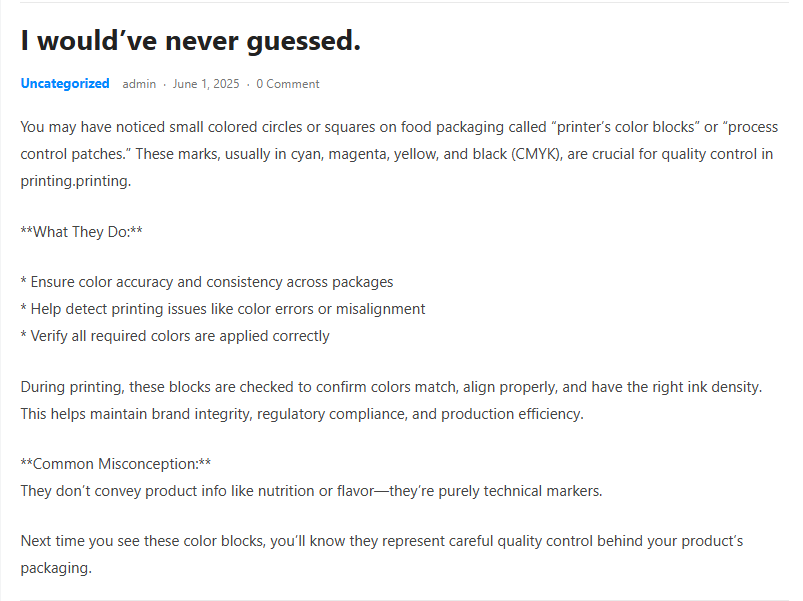Image resolution: width=803 pixels, height=601 pixels.
Task: Click the "They don't convey product info" sentence
Action: point(311,491)
